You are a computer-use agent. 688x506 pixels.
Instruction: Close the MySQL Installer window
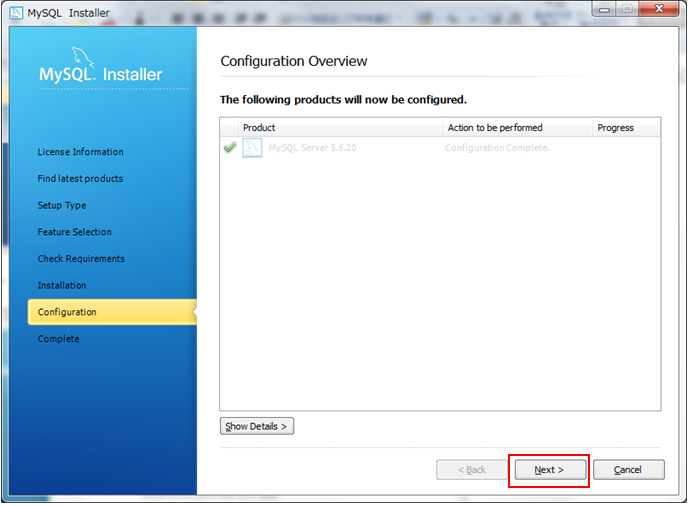click(659, 9)
